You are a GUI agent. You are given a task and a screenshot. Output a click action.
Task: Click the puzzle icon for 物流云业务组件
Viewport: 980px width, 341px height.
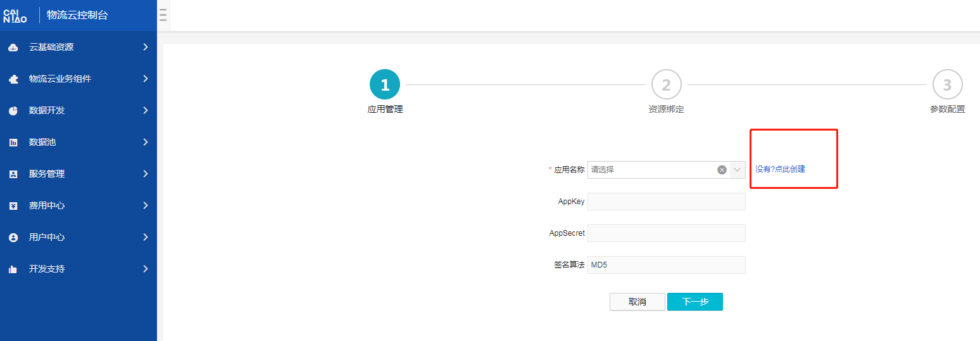click(13, 79)
